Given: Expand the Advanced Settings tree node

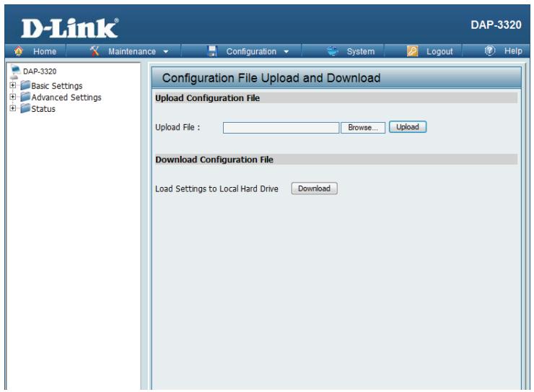Looking at the screenshot, I should pyautogui.click(x=12, y=97).
